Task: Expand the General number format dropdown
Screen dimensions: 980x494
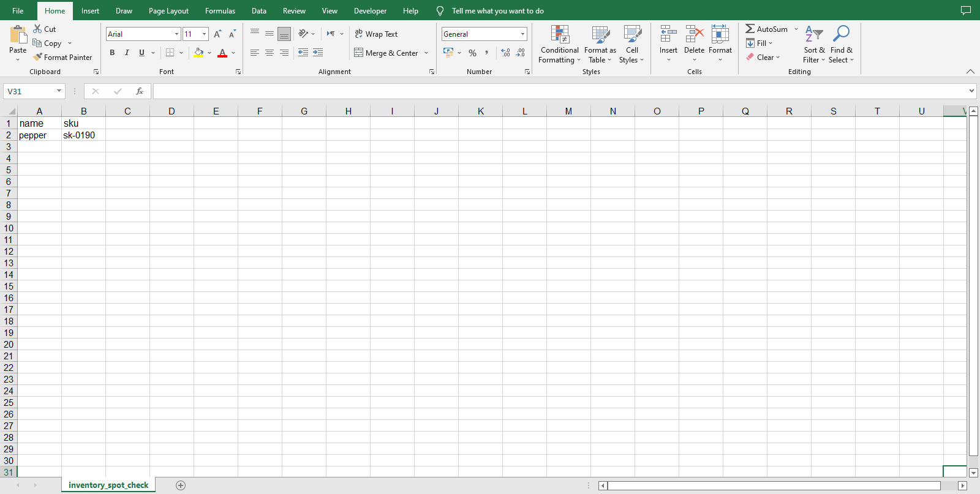Action: (522, 34)
